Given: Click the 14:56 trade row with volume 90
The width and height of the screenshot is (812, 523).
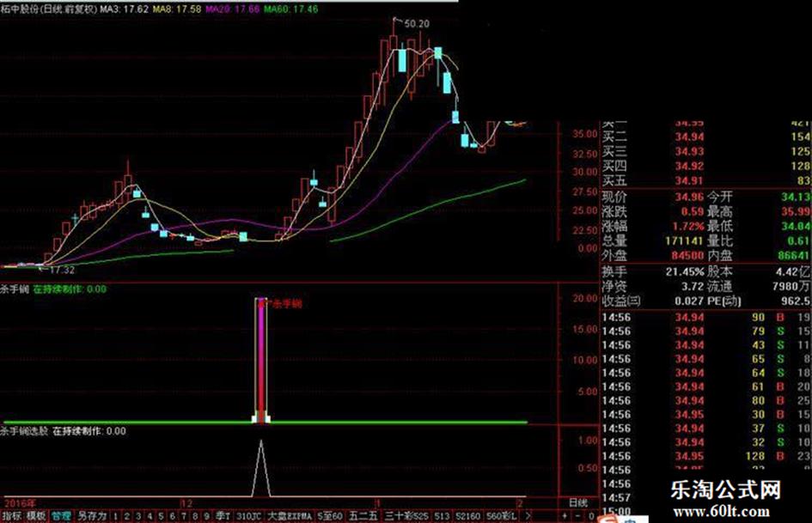Looking at the screenshot, I should (706, 317).
